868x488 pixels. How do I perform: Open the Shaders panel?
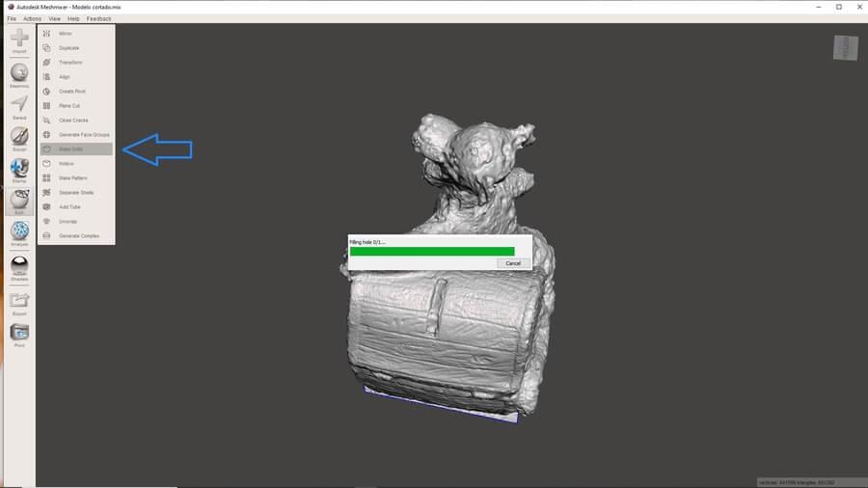pos(19,268)
